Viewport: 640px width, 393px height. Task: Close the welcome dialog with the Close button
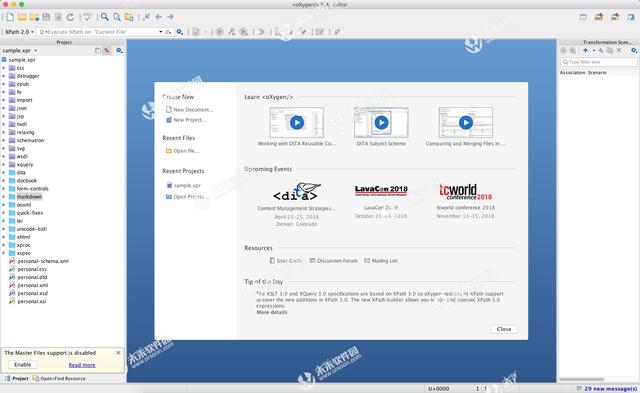click(504, 329)
